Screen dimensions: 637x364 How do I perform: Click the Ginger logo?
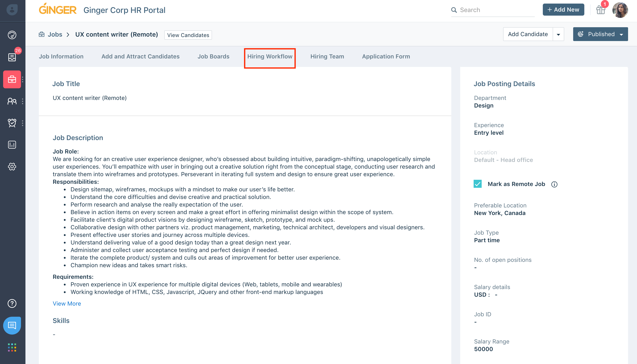pos(58,9)
